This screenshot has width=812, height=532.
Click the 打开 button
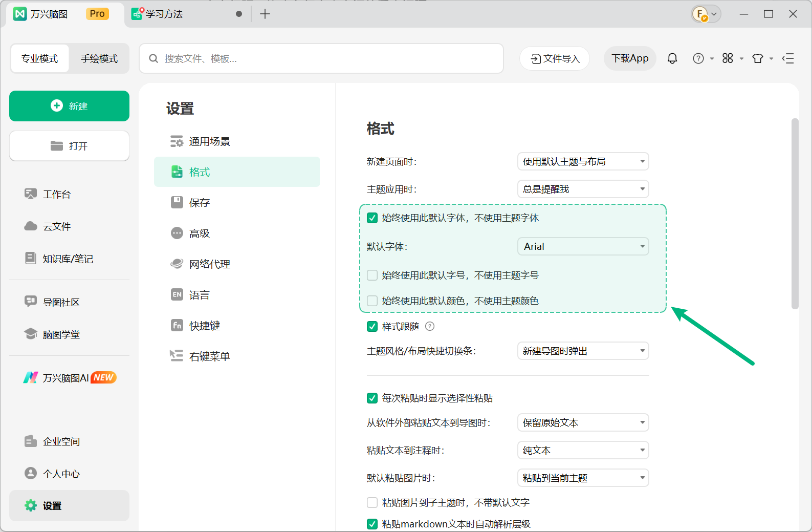tap(69, 146)
